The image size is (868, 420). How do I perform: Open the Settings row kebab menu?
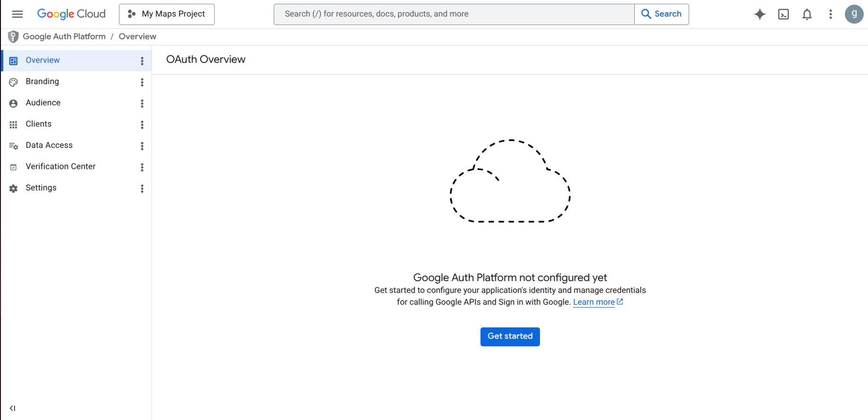click(x=142, y=189)
